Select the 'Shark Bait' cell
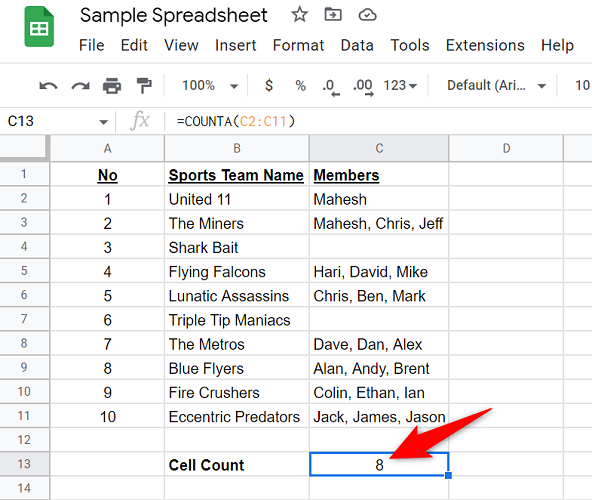 237,247
